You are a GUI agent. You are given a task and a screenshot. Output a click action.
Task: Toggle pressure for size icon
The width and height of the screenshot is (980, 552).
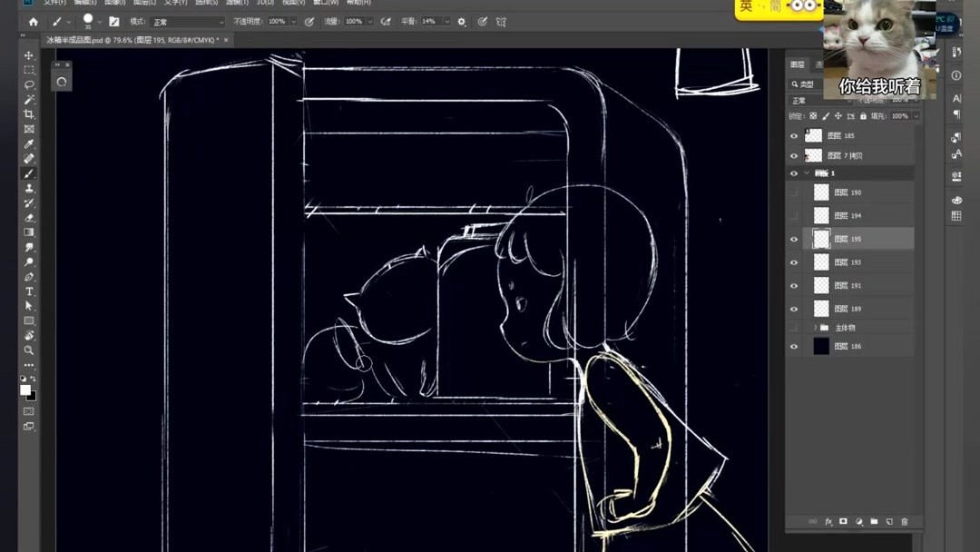pos(482,22)
